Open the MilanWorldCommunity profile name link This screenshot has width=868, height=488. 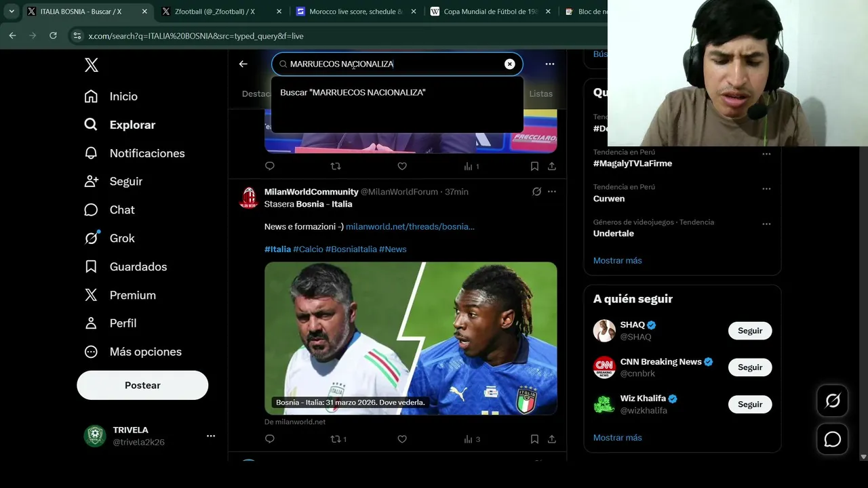(311, 192)
